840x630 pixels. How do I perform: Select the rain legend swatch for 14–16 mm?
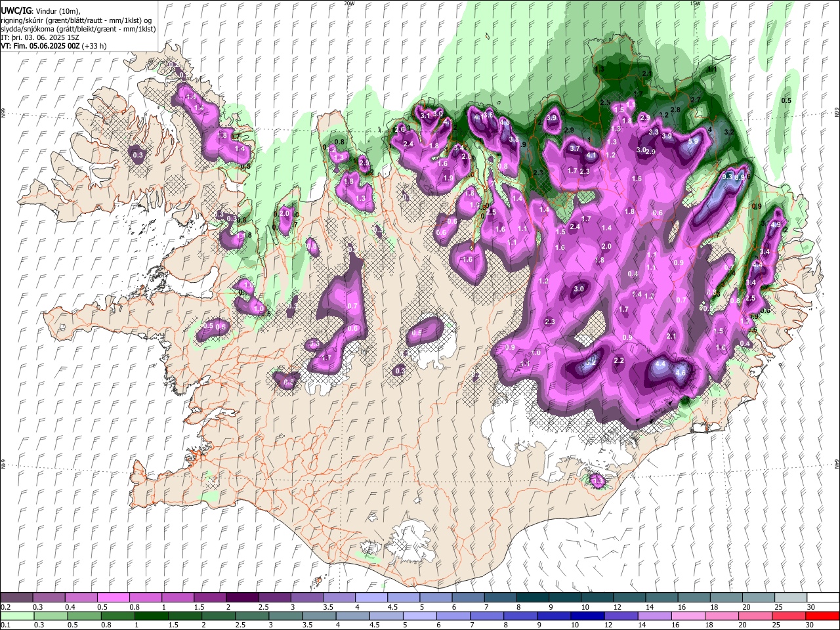click(x=654, y=616)
